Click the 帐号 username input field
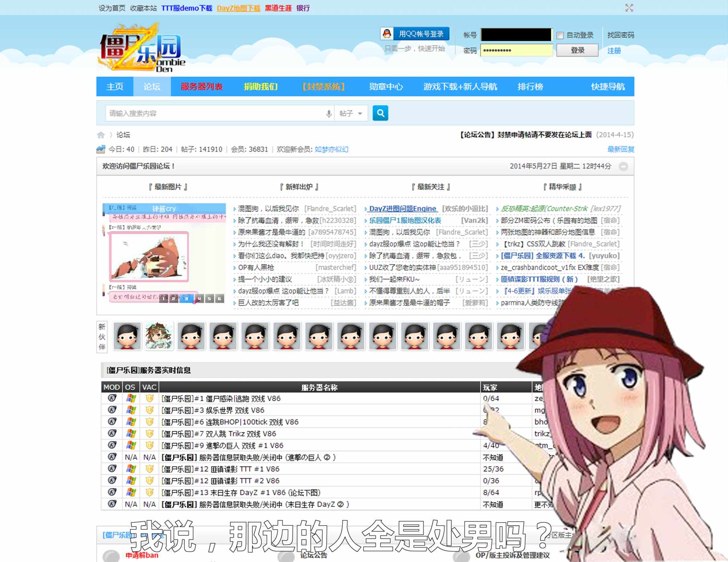 pyautogui.click(x=516, y=35)
